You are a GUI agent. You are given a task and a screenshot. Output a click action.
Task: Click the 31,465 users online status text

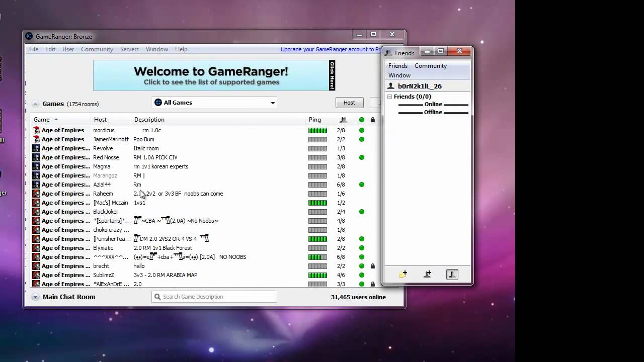(358, 297)
